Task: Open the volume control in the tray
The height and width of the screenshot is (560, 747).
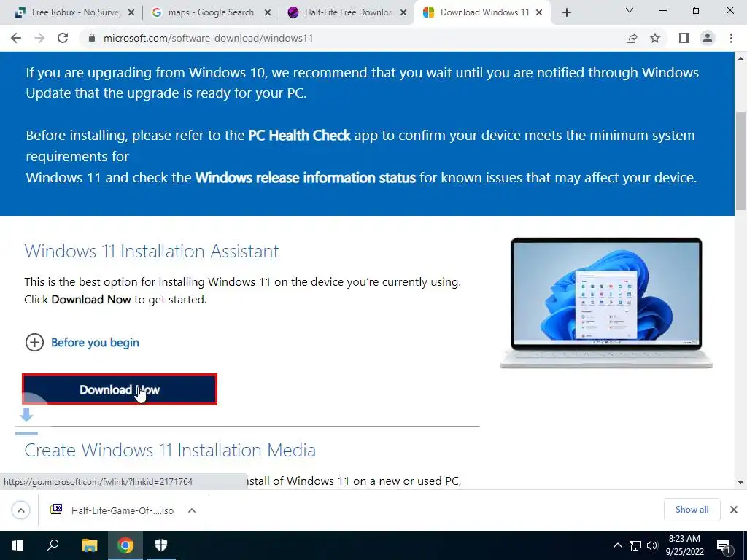Action: pos(652,545)
